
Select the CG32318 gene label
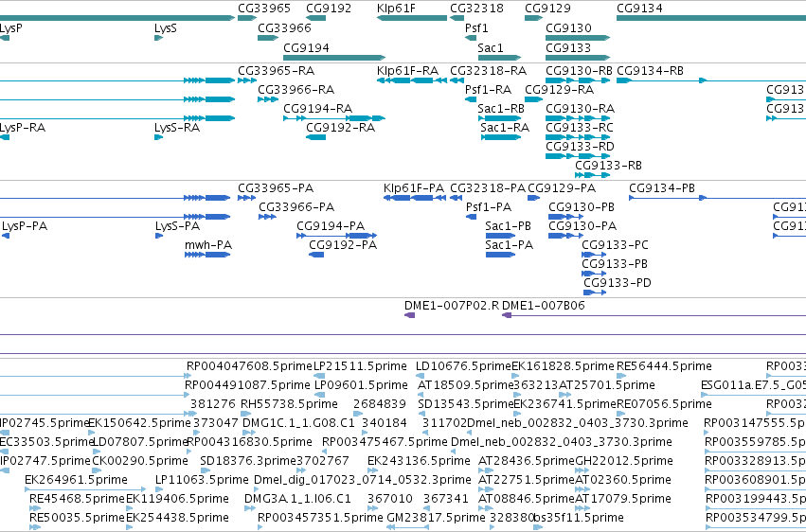476,9
